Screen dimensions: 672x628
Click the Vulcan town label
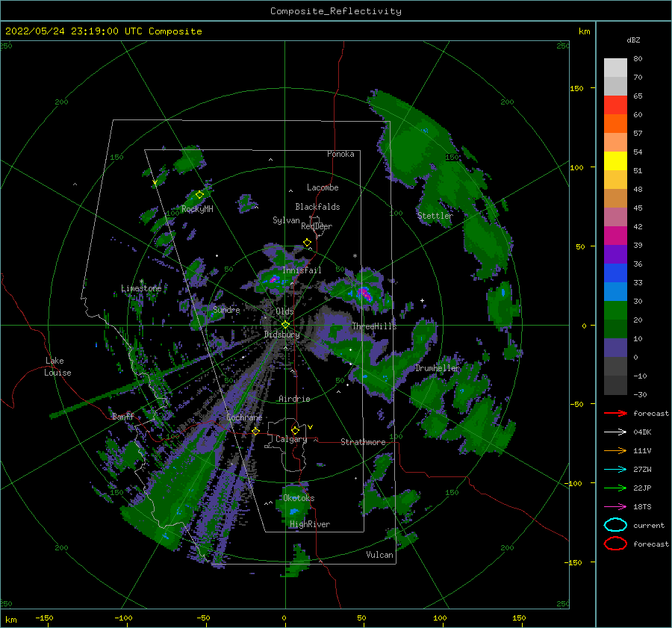[x=379, y=555]
